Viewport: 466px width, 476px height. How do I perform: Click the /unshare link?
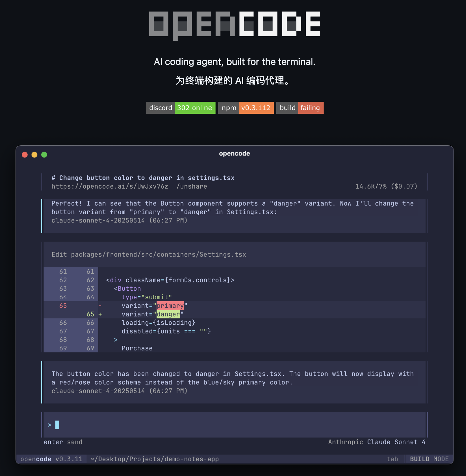coord(192,186)
